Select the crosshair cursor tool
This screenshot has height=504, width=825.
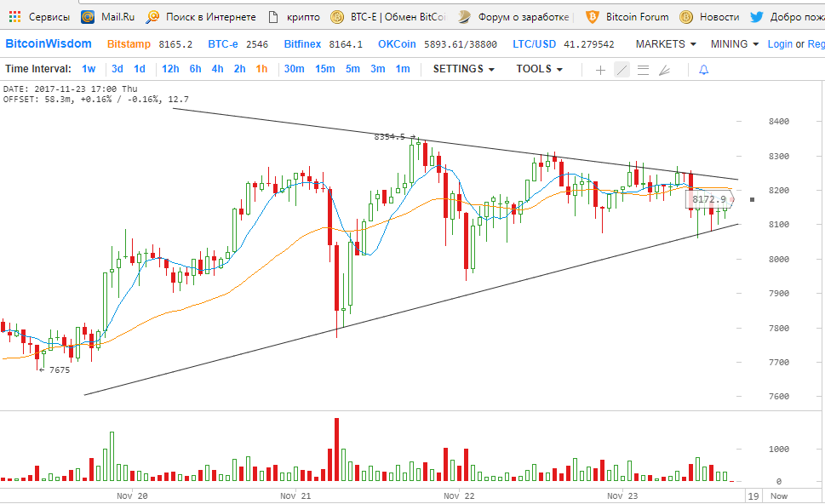[600, 70]
